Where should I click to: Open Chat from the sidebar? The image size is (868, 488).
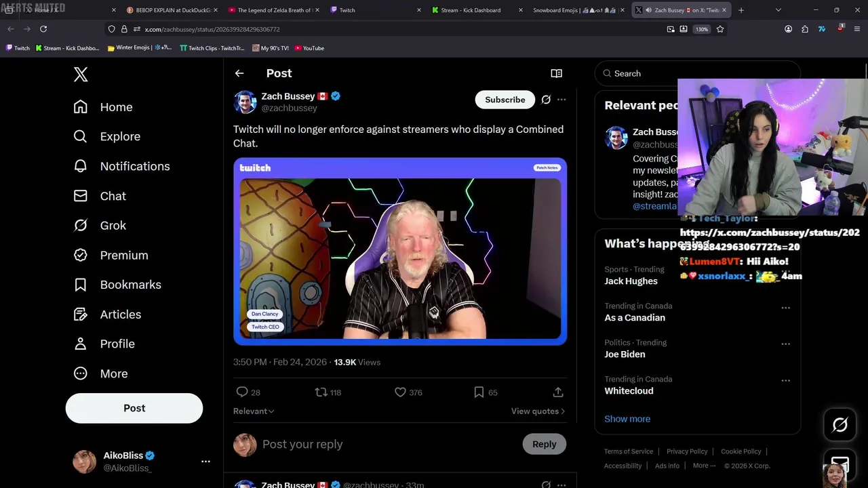tap(100, 196)
